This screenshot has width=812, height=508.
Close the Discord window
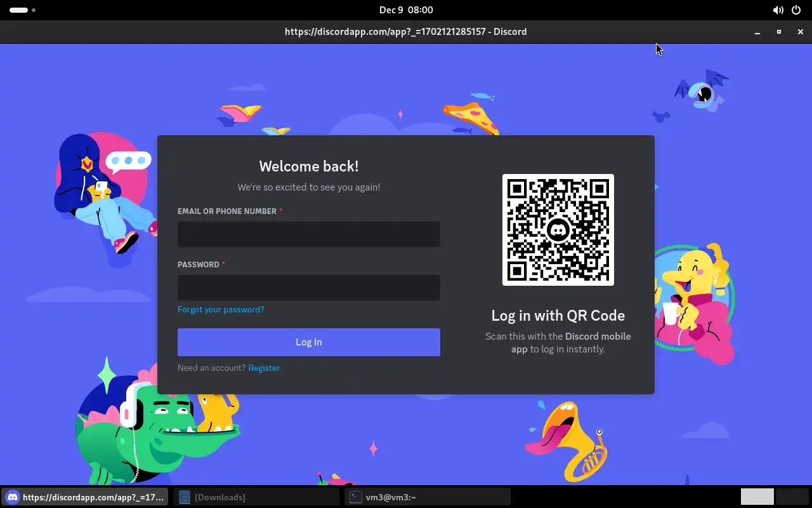tap(801, 32)
